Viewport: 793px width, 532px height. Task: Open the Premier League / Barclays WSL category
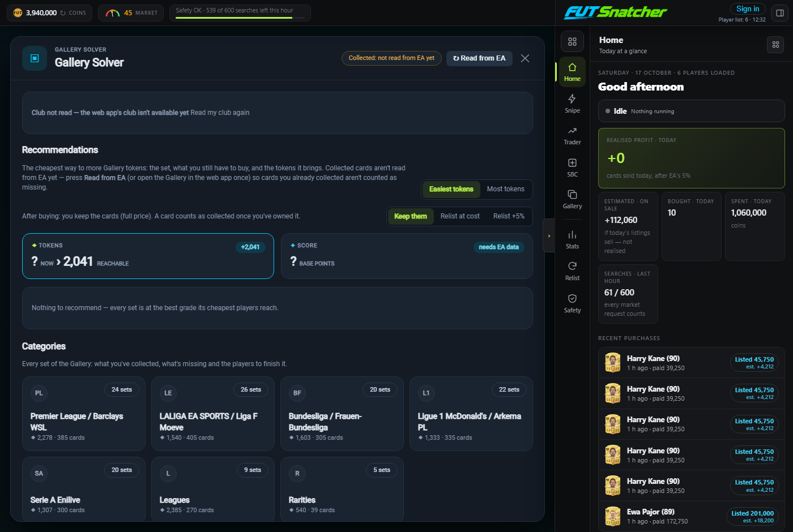point(84,414)
